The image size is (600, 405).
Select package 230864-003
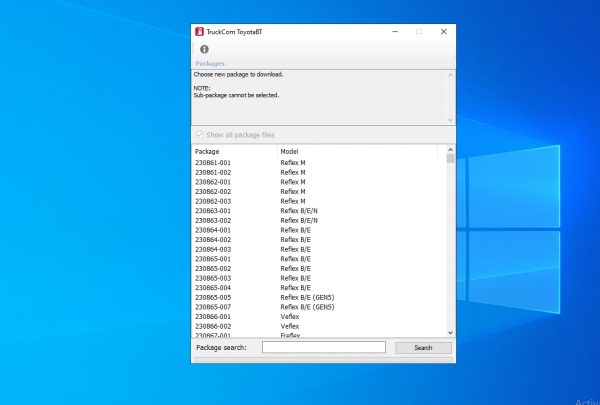(319, 249)
